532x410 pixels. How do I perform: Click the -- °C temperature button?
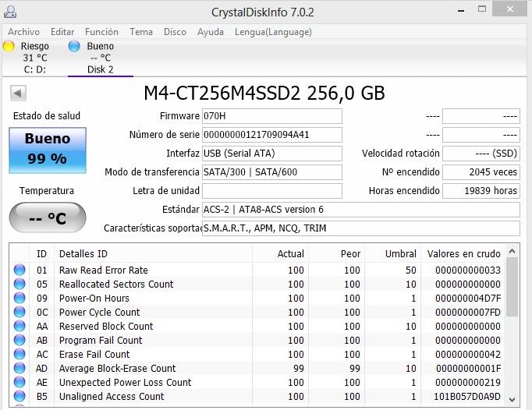(x=48, y=217)
